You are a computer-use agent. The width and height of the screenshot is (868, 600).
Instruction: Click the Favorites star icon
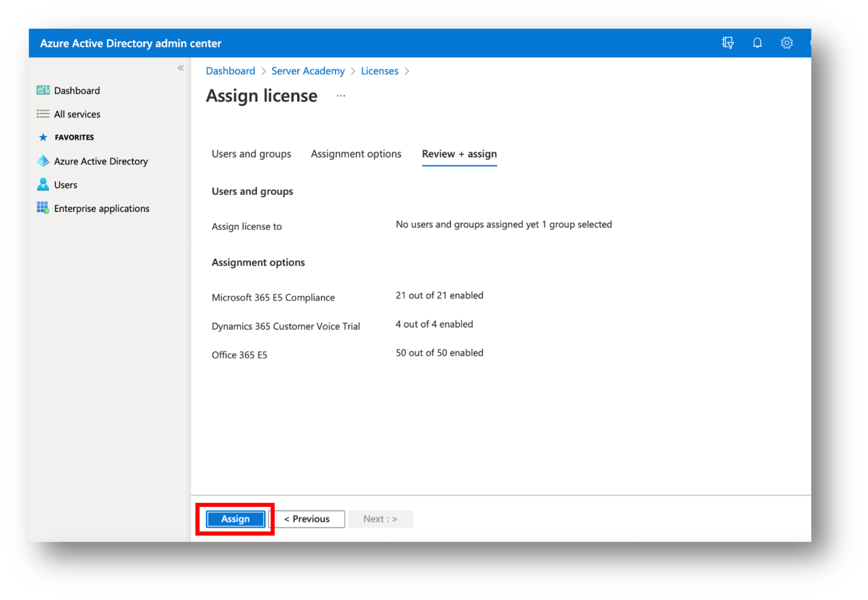tap(43, 137)
